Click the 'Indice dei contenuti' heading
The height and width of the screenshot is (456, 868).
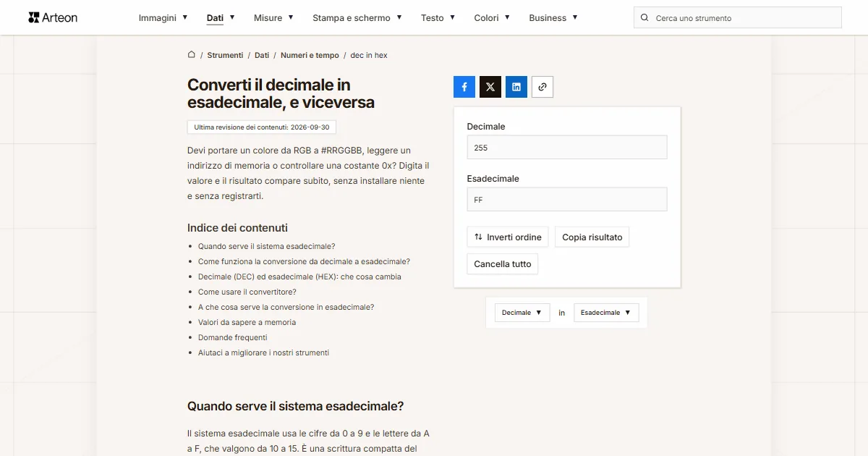(238, 228)
